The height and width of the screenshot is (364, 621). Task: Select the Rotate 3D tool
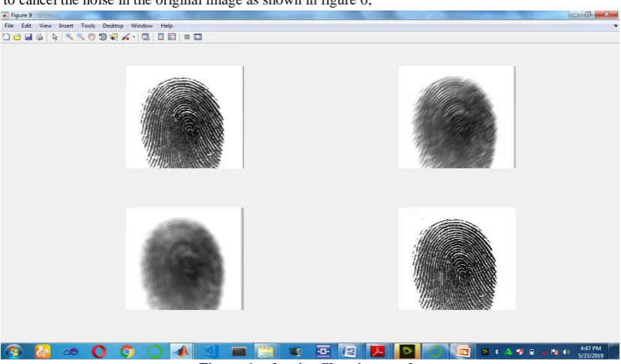tap(103, 37)
